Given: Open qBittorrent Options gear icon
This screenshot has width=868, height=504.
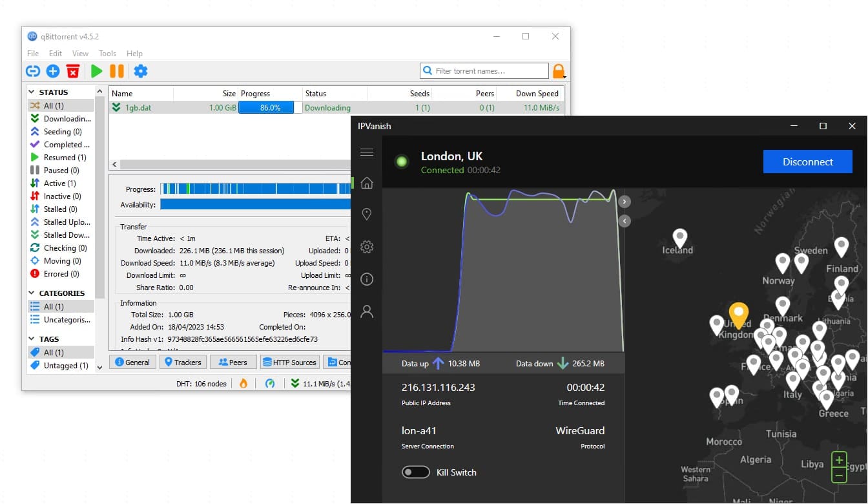Looking at the screenshot, I should (140, 71).
